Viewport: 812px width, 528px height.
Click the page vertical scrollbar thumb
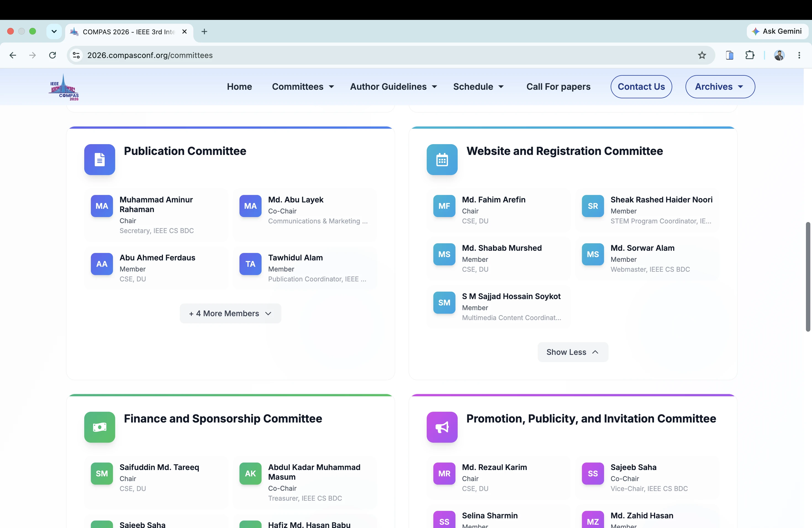point(808,277)
